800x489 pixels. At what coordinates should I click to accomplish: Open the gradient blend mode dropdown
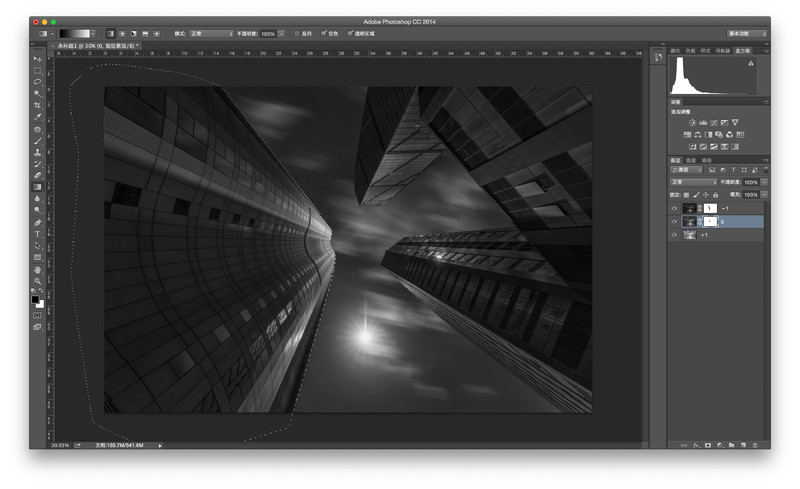[211, 34]
